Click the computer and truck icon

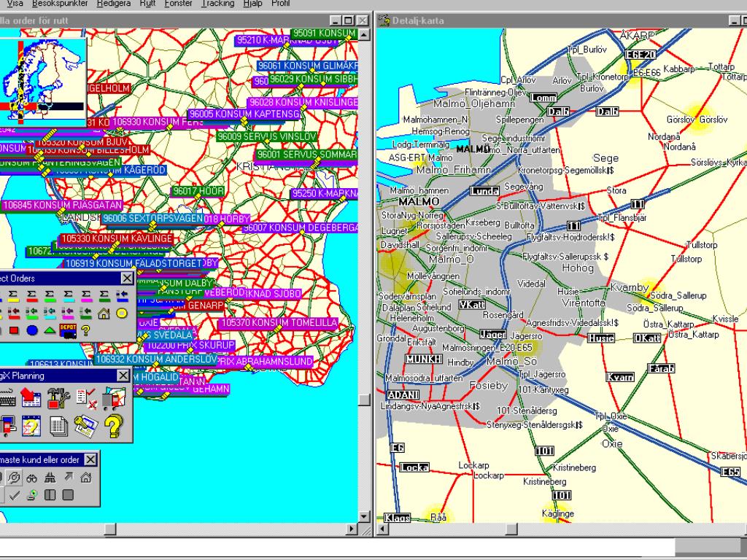point(7,426)
